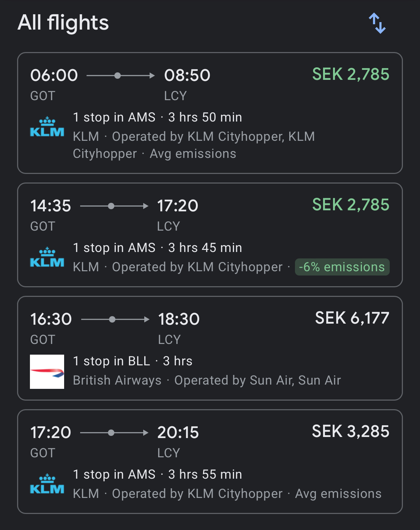
Task: Click SEK 3,285 price
Action: click(x=351, y=431)
